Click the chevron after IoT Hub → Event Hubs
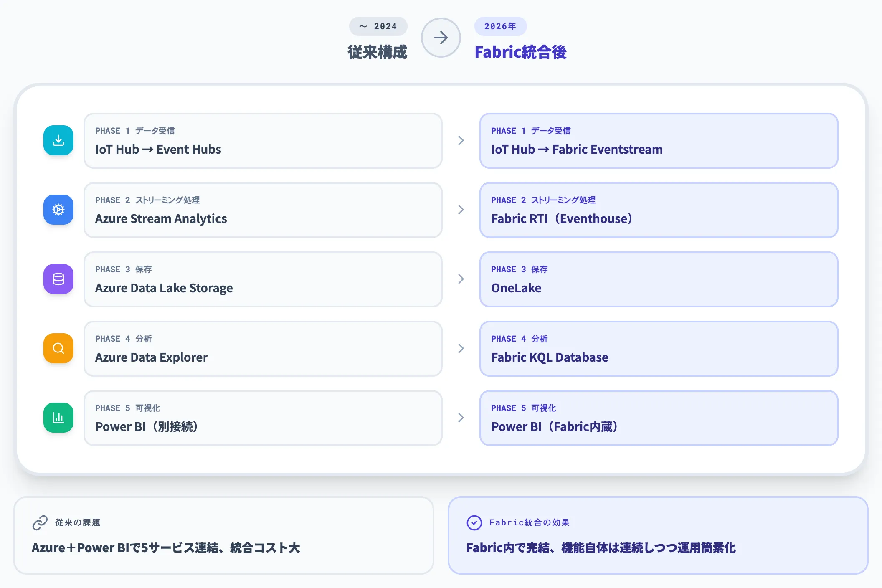 [x=461, y=140]
